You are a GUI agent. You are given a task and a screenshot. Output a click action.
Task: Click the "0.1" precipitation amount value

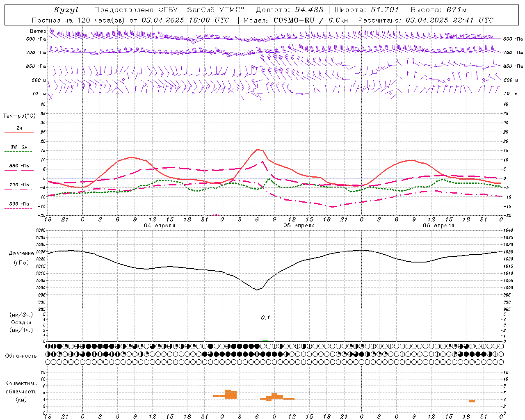[265, 318]
